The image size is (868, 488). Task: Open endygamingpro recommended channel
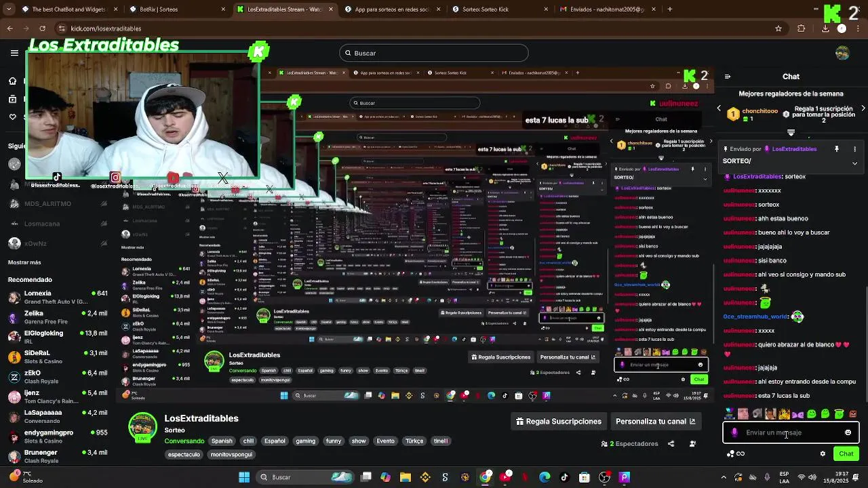(58, 436)
